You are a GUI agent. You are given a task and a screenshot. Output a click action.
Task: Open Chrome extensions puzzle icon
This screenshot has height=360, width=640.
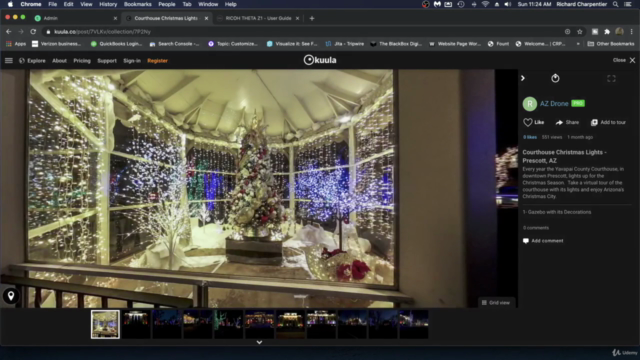click(607, 31)
